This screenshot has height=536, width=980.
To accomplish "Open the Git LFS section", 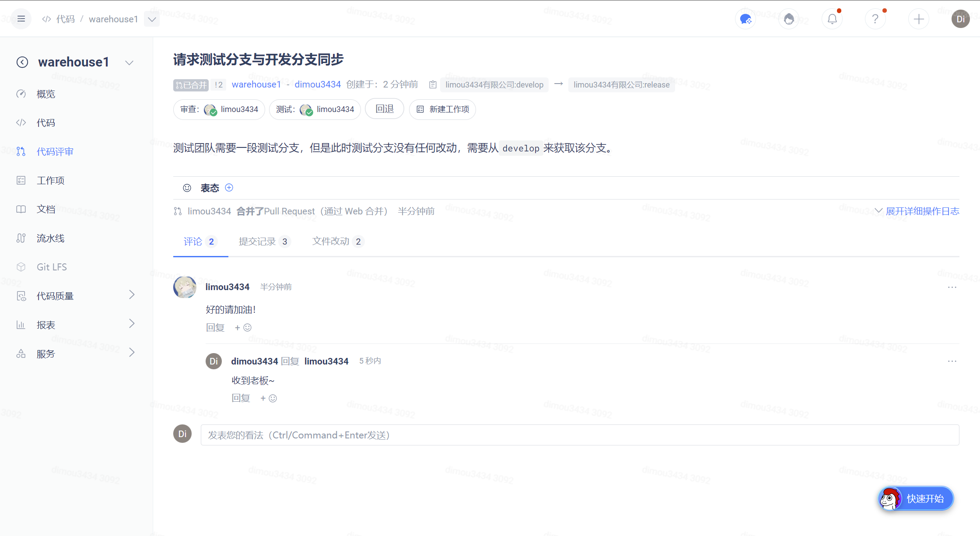I will [52, 267].
